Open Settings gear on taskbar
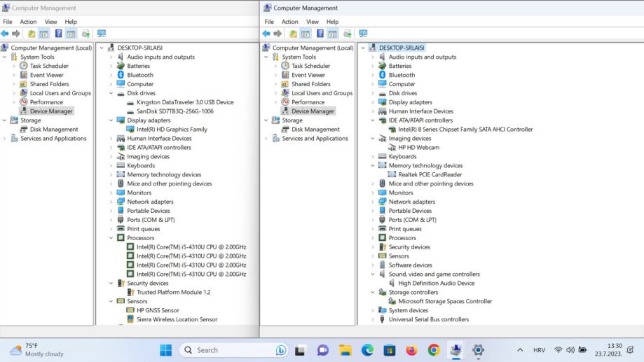This screenshot has height=362, width=644. (x=478, y=350)
